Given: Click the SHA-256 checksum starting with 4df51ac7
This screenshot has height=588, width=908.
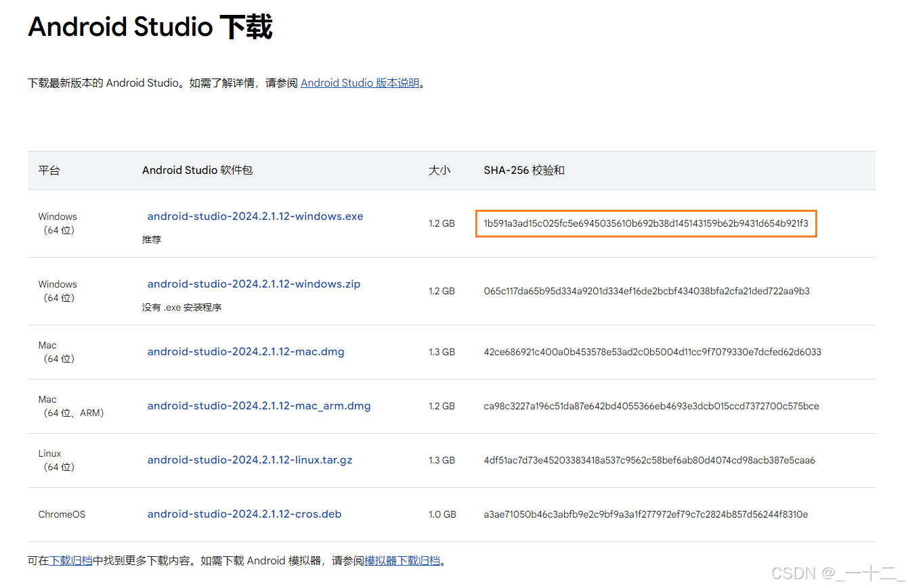Looking at the screenshot, I should click(x=649, y=460).
